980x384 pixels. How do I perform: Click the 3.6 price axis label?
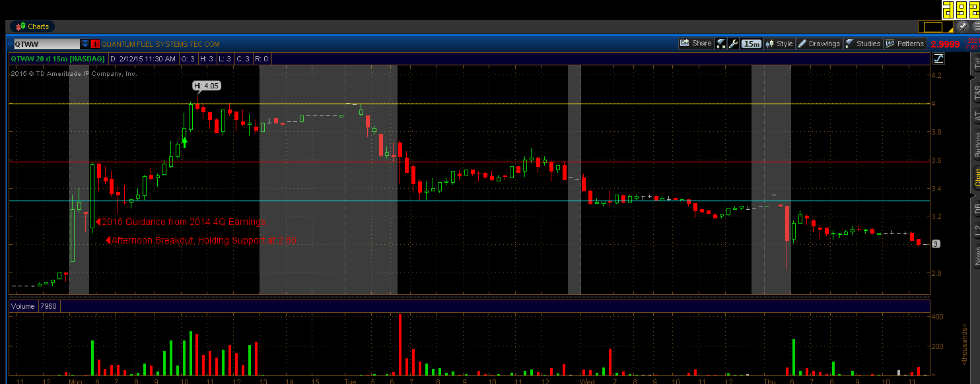[x=936, y=160]
